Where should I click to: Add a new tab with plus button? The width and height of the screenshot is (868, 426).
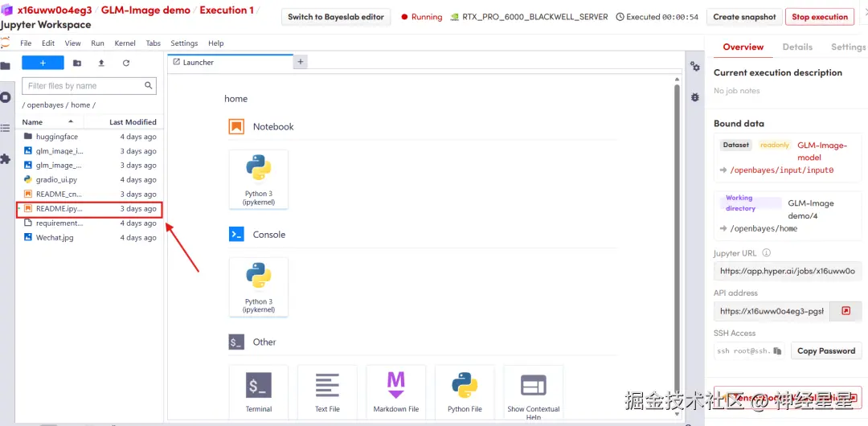[x=300, y=62]
